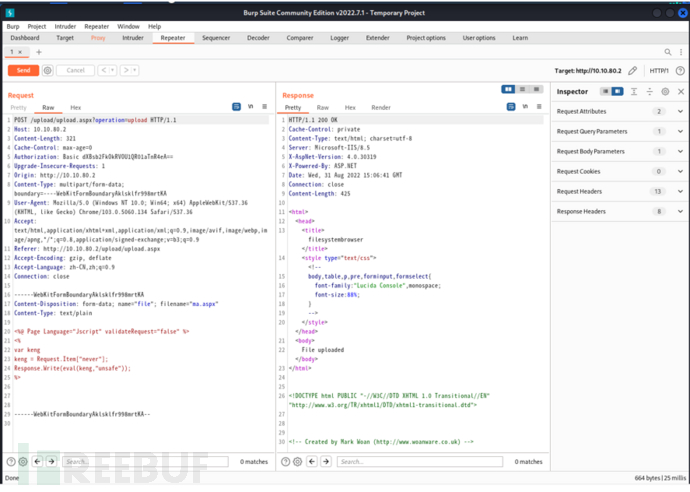Click the Response search field

[420, 462]
